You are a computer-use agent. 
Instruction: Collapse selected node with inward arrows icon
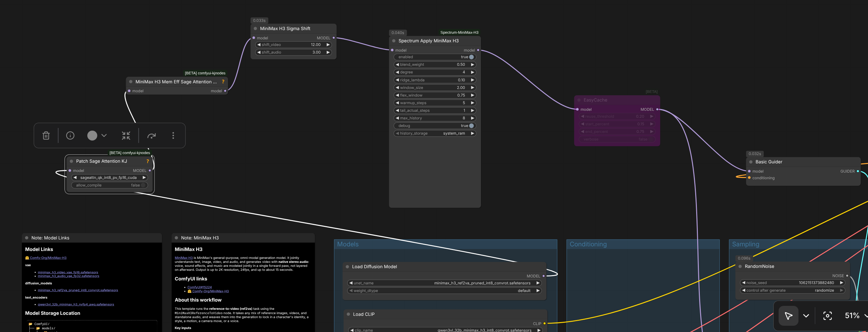pyautogui.click(x=126, y=135)
